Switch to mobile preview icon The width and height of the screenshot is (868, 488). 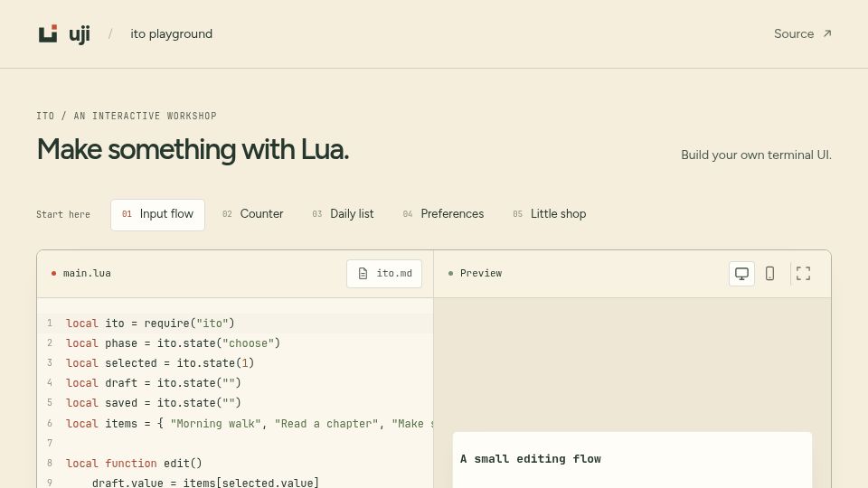(769, 273)
